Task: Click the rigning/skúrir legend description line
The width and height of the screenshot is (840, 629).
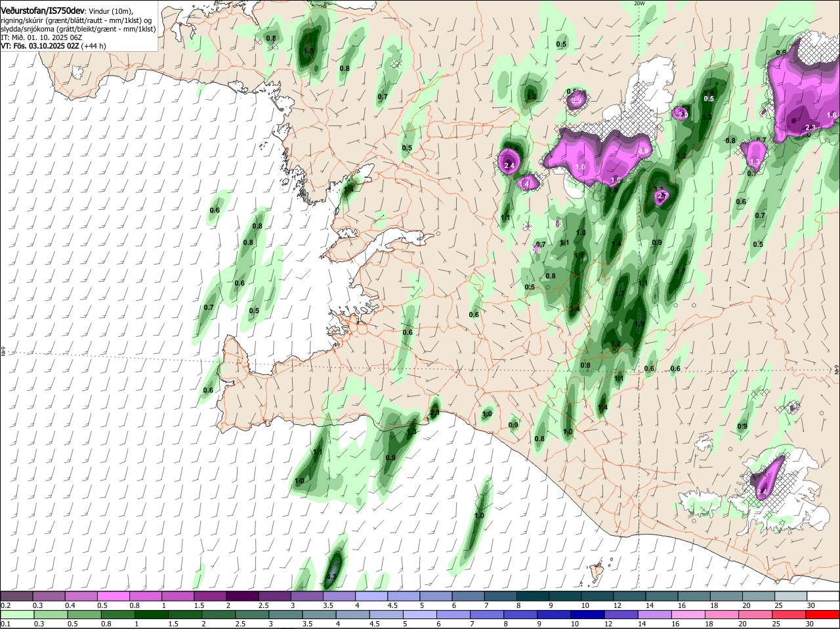Action: pos(76,20)
